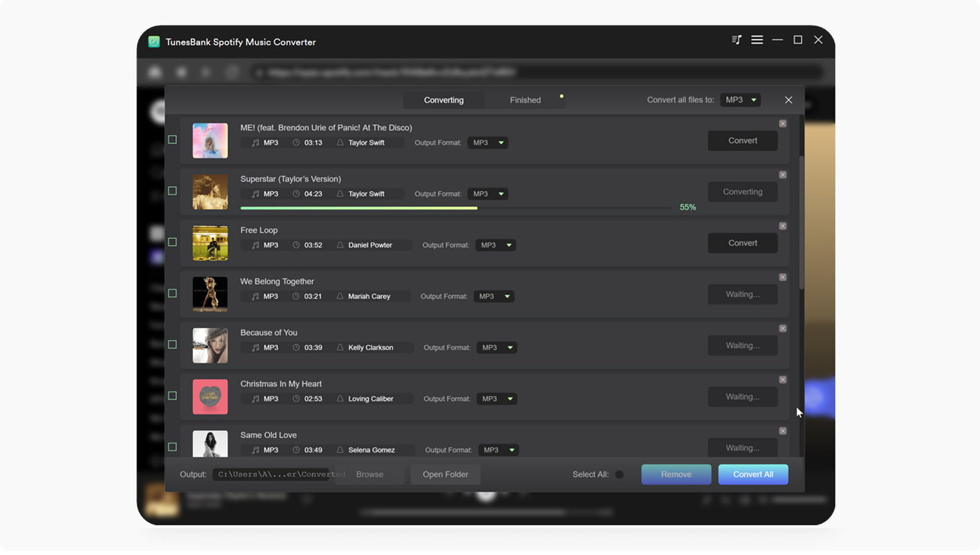980x555 pixels.
Task: Close the converting panel with X
Action: point(788,100)
